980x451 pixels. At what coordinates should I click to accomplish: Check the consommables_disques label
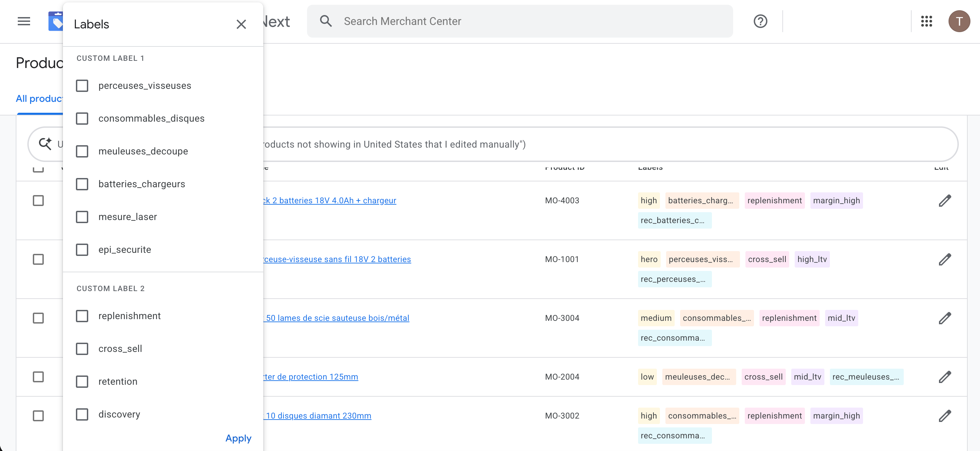click(82, 119)
